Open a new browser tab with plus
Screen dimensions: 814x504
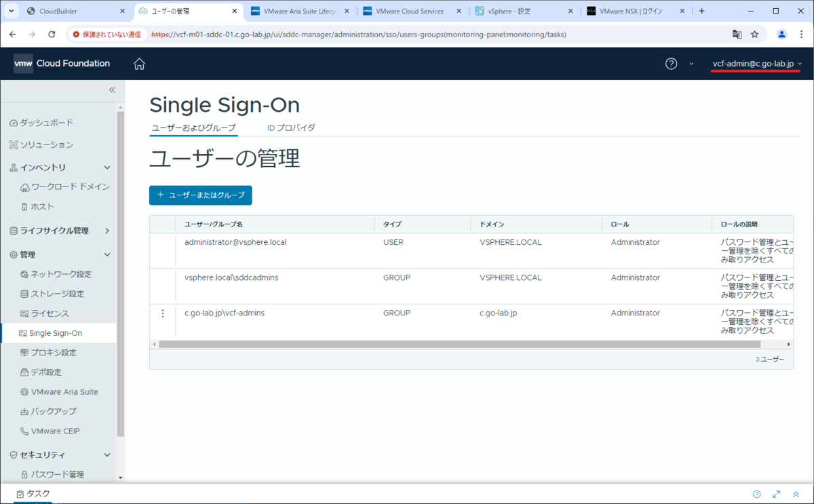(701, 11)
